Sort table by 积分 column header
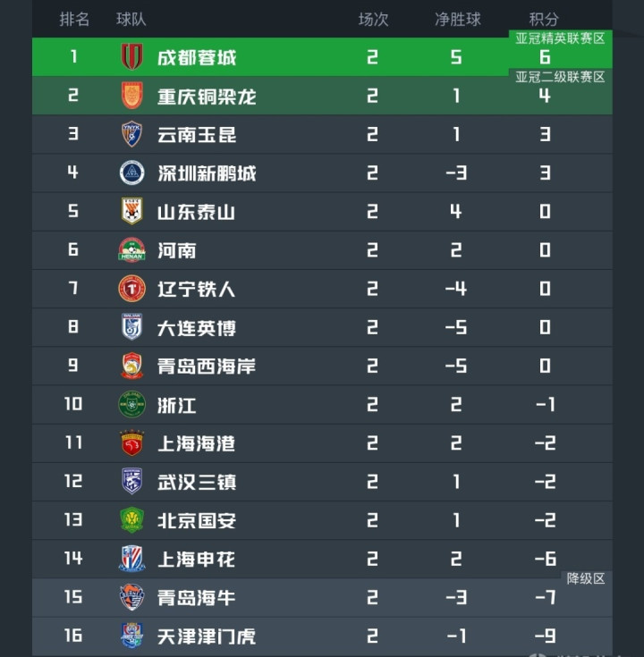The height and width of the screenshot is (657, 644). [x=544, y=19]
